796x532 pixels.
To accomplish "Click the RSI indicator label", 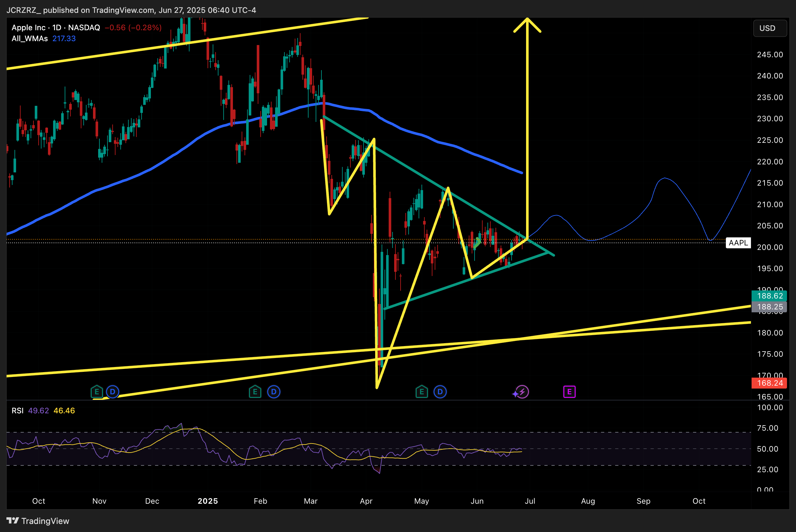I will click(17, 410).
